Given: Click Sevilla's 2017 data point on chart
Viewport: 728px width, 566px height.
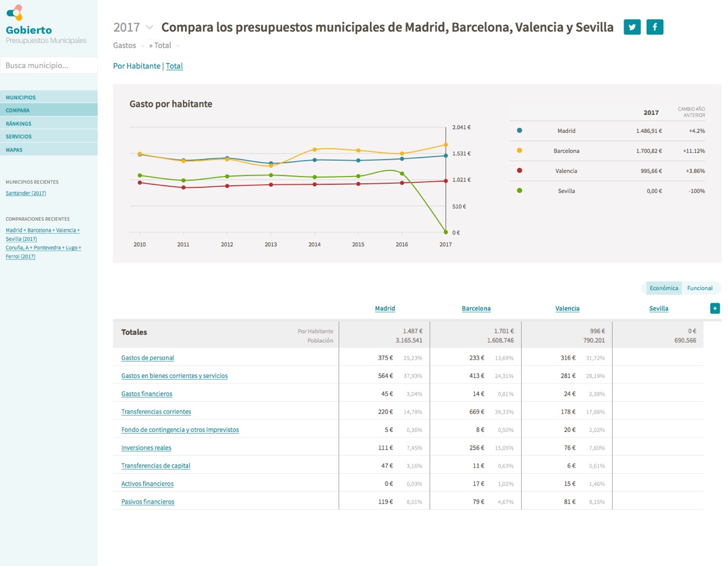Looking at the screenshot, I should [445, 232].
